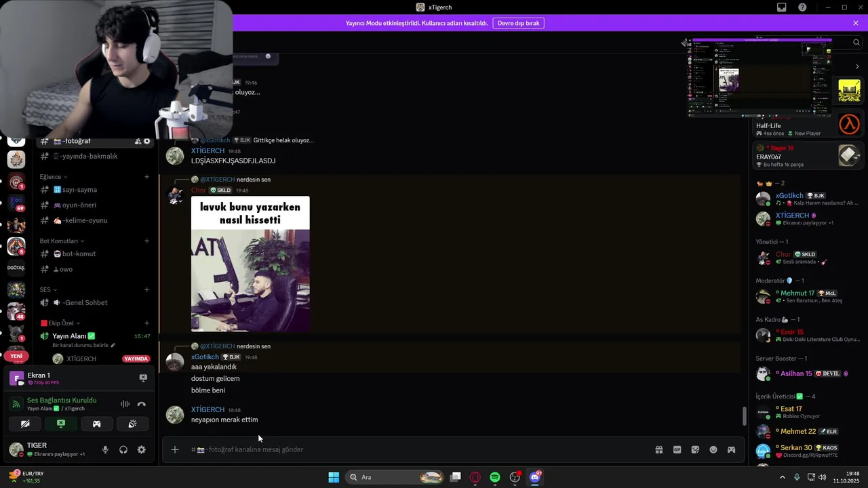The width and height of the screenshot is (868, 488).
Task: Deafen with the headphones icon
Action: (123, 449)
